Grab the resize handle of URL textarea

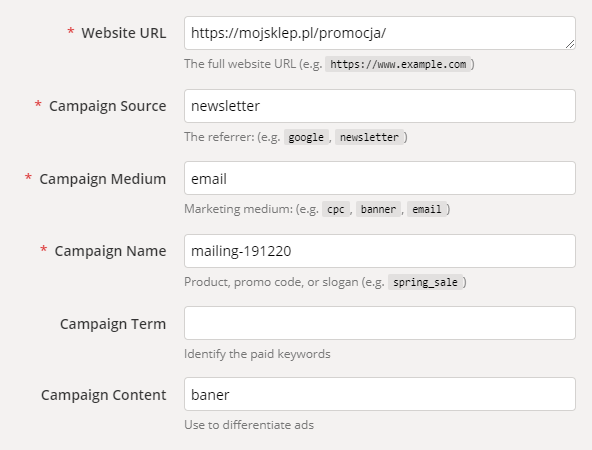[570, 44]
